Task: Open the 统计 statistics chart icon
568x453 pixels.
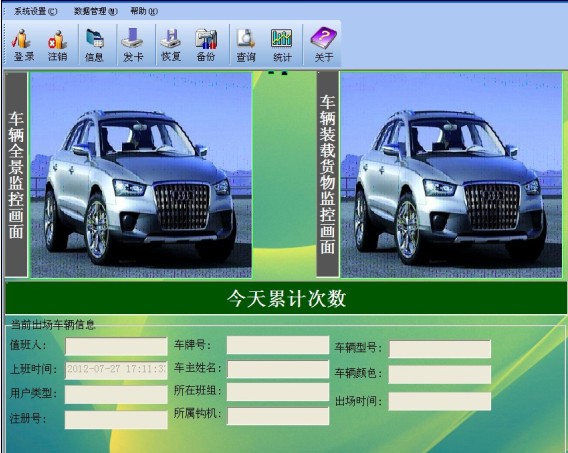Action: pyautogui.click(x=282, y=45)
